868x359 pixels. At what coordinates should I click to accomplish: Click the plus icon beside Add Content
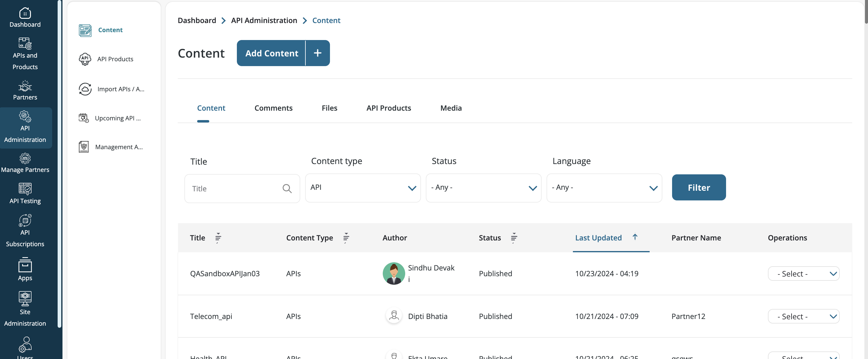click(318, 53)
